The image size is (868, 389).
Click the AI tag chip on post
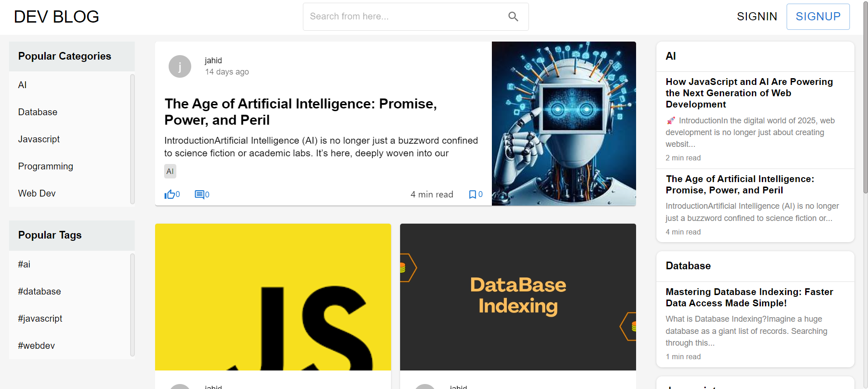coord(170,171)
